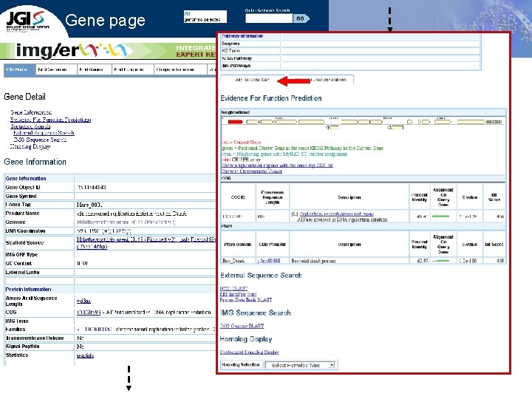The height and width of the screenshot is (399, 532).
Task: Select the red current gene in neighborhood
Action: click(235, 122)
